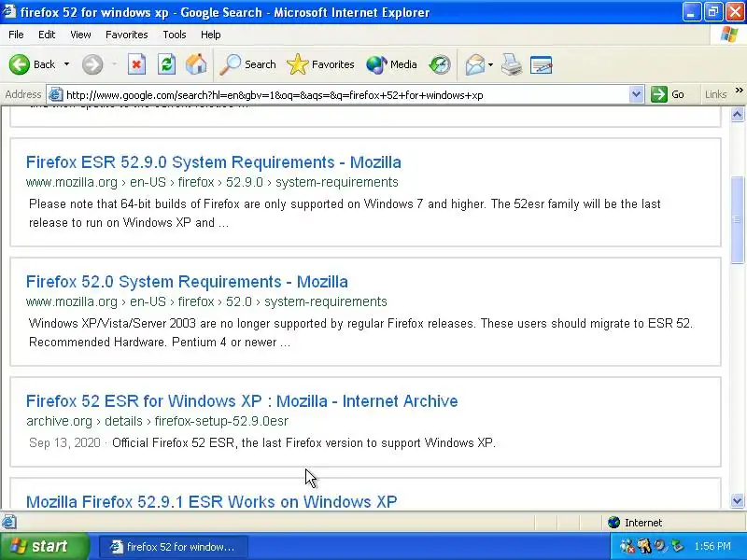Click the IE page icon in status bar
This screenshot has height=560, width=747.
coord(9,523)
